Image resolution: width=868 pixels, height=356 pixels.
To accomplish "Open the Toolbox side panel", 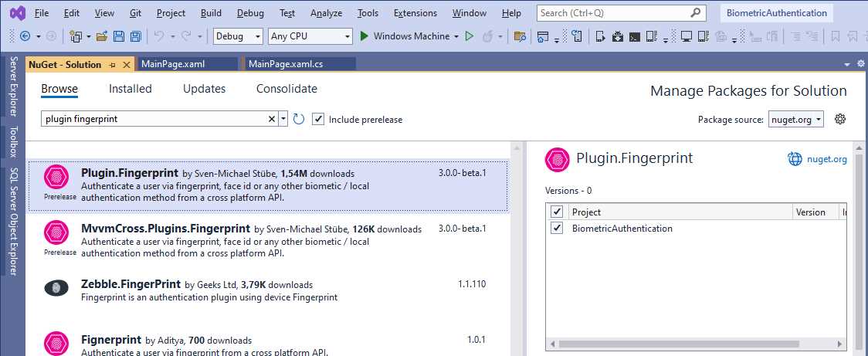I will click(x=13, y=142).
